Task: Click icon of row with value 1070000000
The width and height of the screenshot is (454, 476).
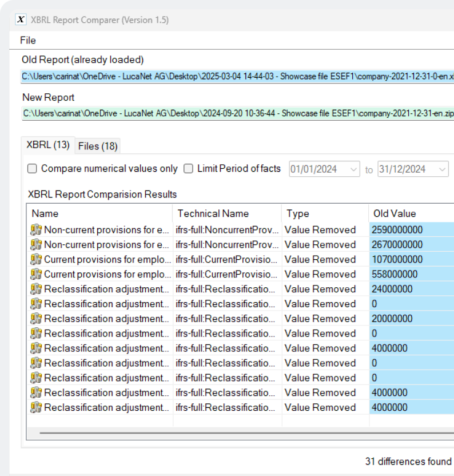Action: (36, 260)
